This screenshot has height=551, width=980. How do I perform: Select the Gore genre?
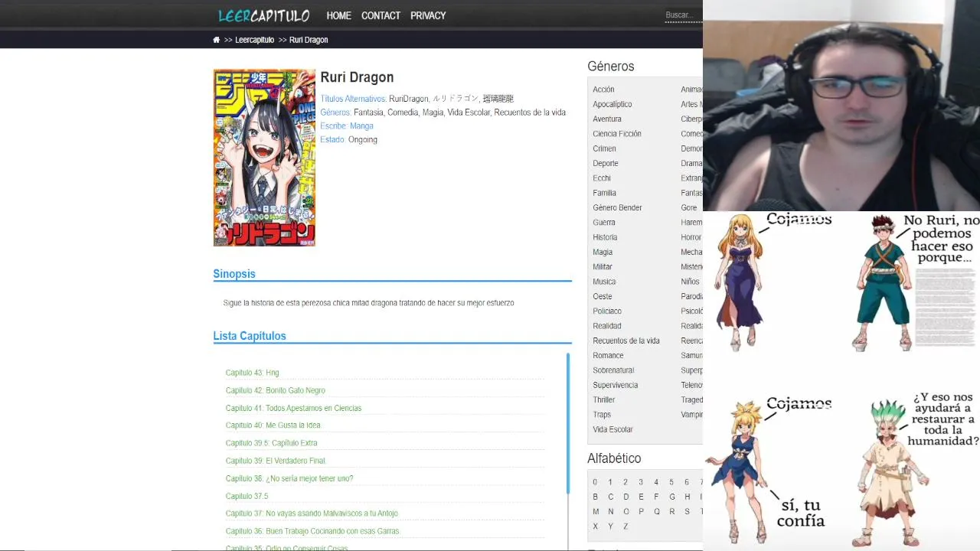tap(689, 207)
